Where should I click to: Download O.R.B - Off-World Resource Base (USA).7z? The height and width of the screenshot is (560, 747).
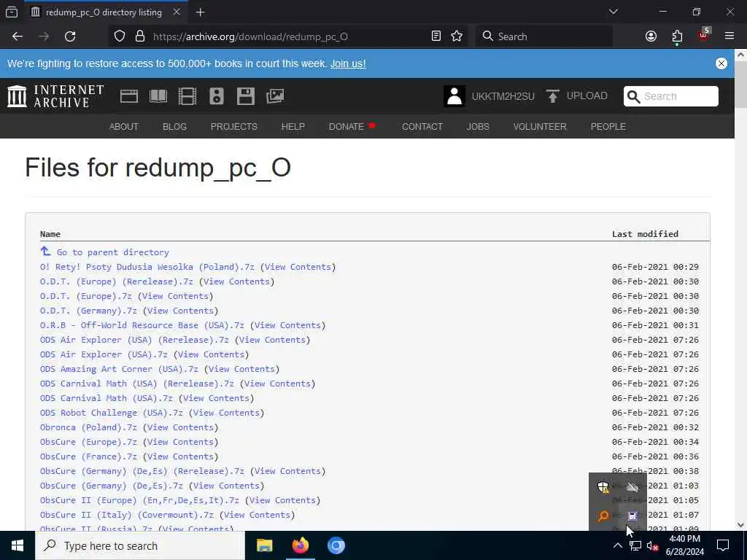[142, 325]
